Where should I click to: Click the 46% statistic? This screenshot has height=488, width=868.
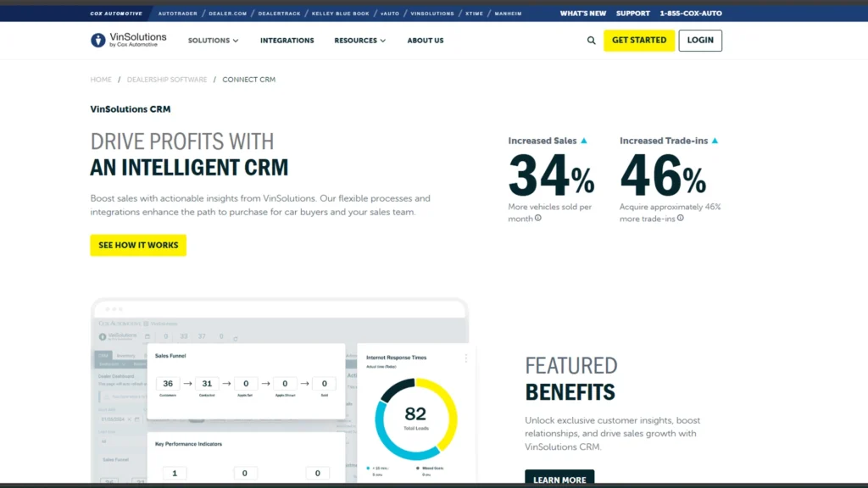tap(663, 175)
